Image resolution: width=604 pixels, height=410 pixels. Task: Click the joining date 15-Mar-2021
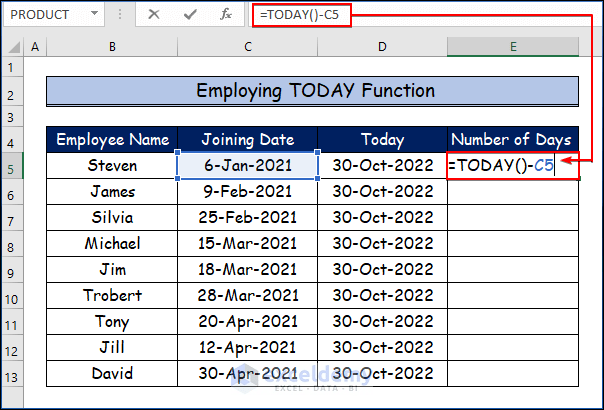(248, 244)
